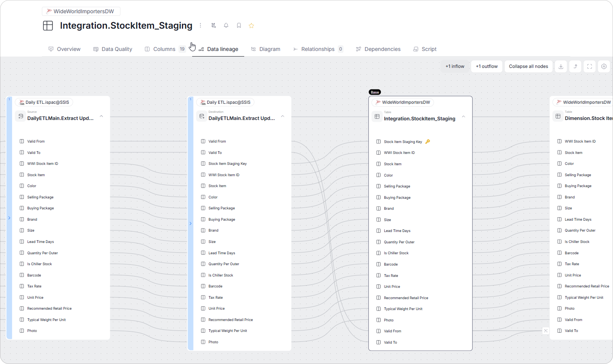
Task: Expand the left-edge blue chevron on the source node
Action: pos(9,217)
